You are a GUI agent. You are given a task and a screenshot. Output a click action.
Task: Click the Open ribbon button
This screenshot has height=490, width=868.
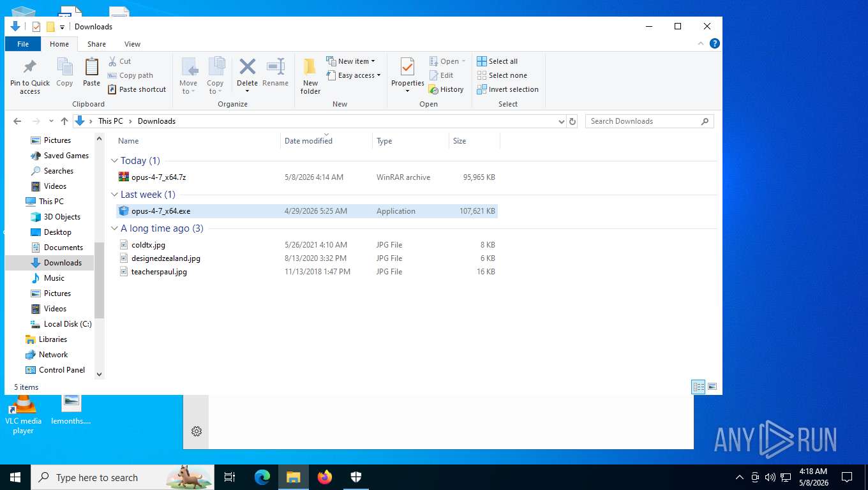pyautogui.click(x=447, y=61)
